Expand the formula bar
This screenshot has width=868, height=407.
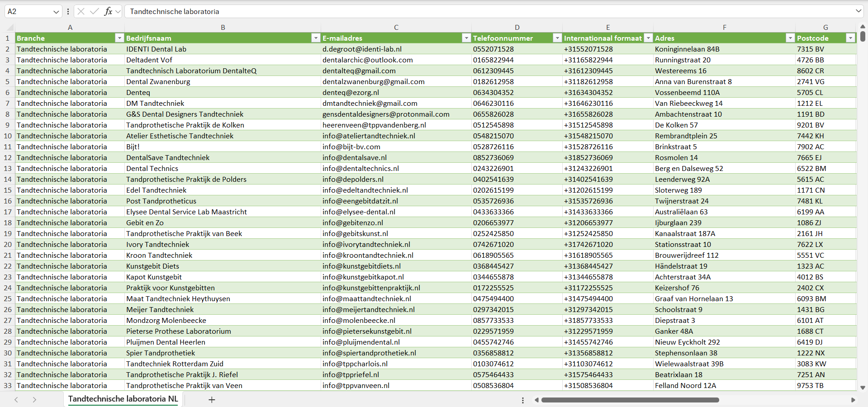(x=858, y=11)
